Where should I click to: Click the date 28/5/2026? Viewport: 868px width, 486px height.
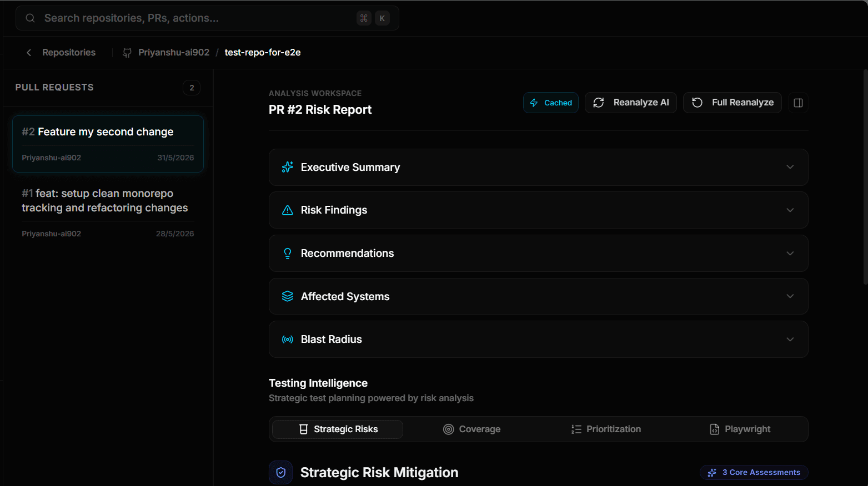175,234
